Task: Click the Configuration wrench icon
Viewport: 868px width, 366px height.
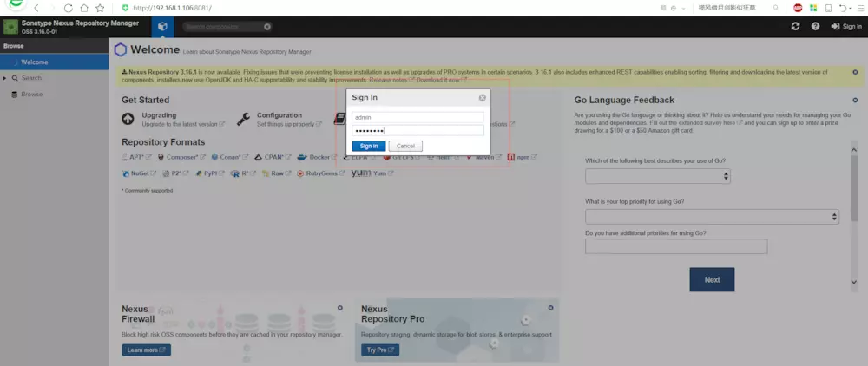Action: point(243,119)
